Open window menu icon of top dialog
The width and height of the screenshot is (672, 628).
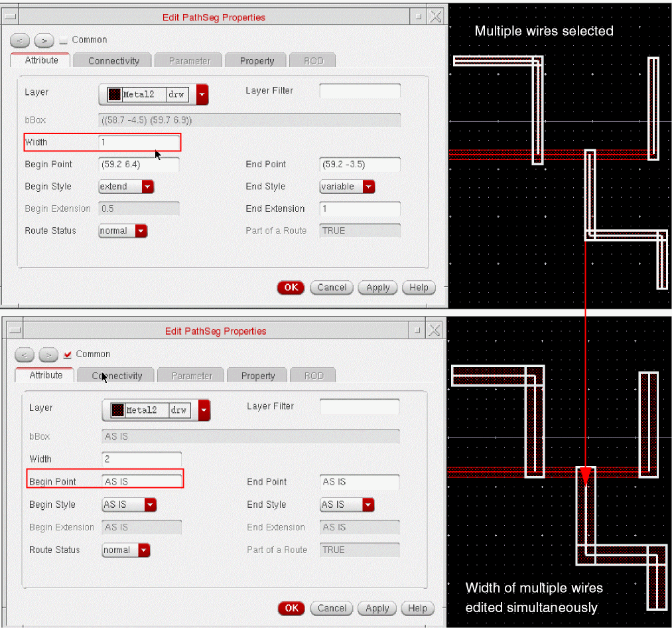coord(9,17)
